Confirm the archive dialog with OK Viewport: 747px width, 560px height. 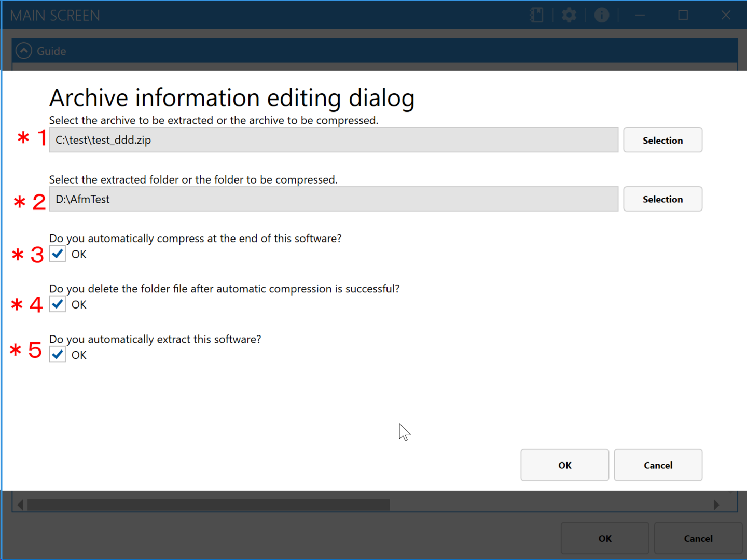tap(564, 465)
